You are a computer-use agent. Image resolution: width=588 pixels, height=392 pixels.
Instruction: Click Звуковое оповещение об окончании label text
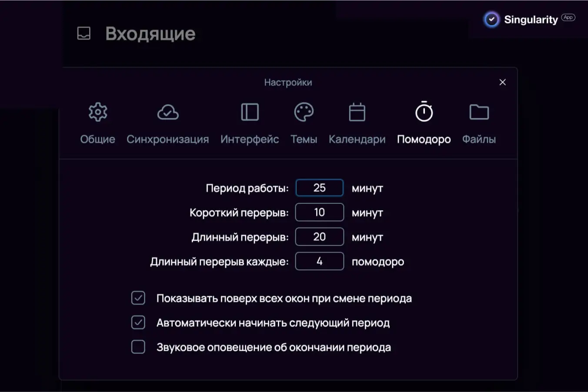click(274, 347)
